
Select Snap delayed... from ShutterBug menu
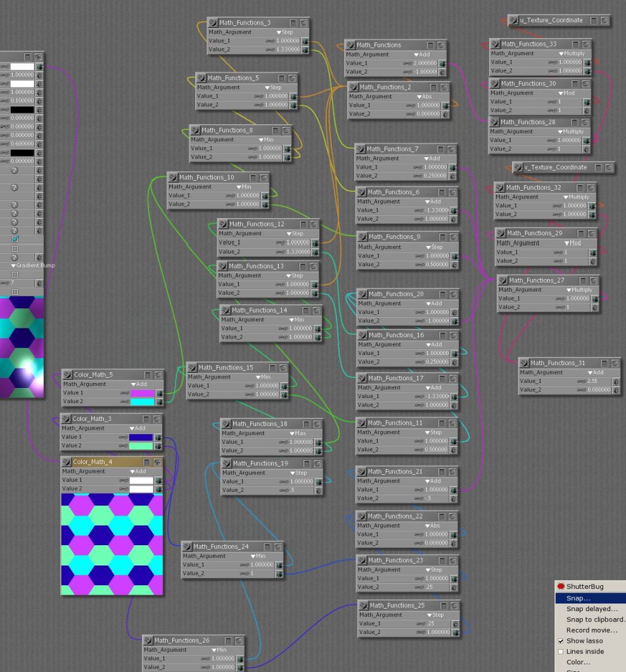[591, 609]
